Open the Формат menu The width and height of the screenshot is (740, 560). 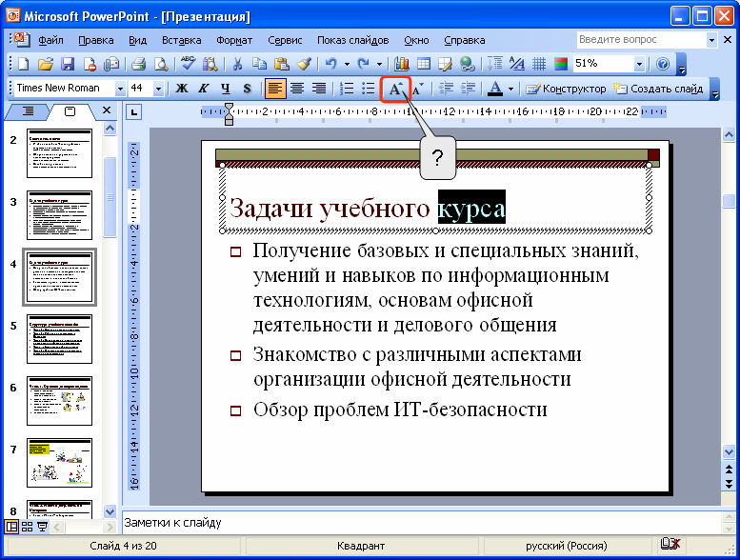click(234, 41)
